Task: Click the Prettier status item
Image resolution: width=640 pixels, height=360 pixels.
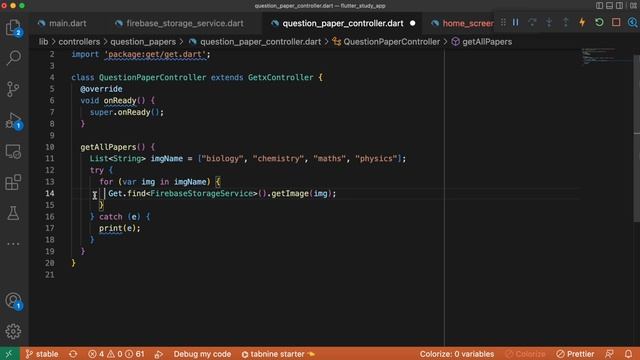Action: click(x=576, y=354)
